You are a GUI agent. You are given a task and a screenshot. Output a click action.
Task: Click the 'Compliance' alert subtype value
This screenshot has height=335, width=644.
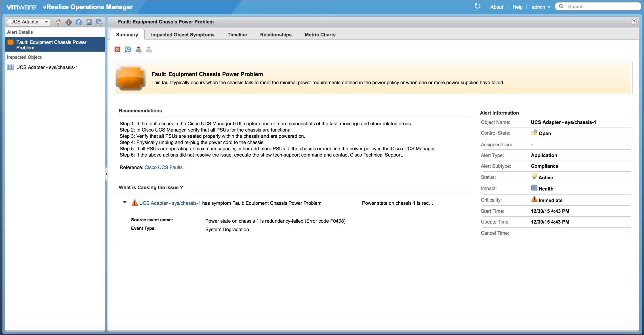point(545,166)
